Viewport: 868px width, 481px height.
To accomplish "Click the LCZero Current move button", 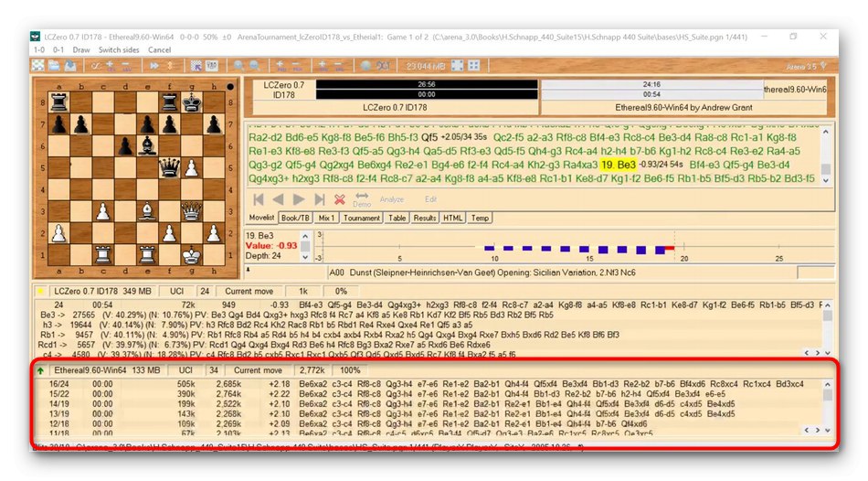I will (249, 291).
